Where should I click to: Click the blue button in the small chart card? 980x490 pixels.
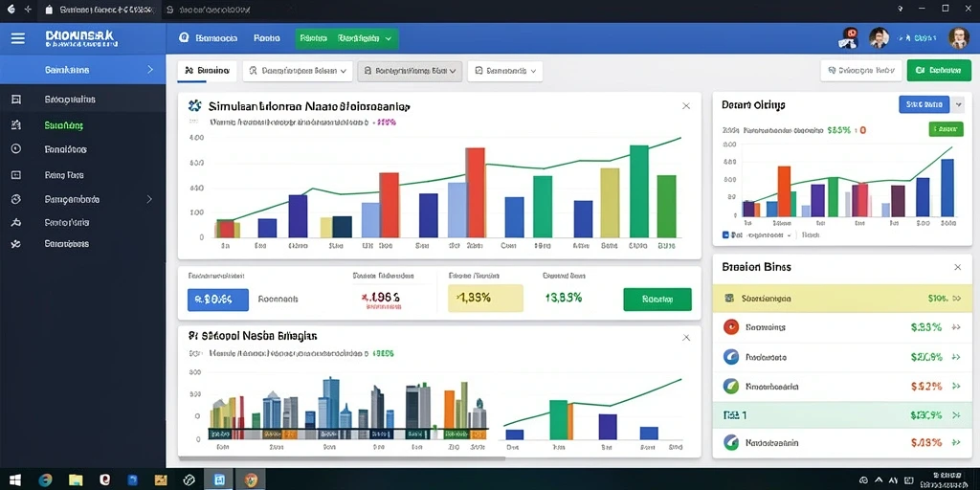click(924, 104)
